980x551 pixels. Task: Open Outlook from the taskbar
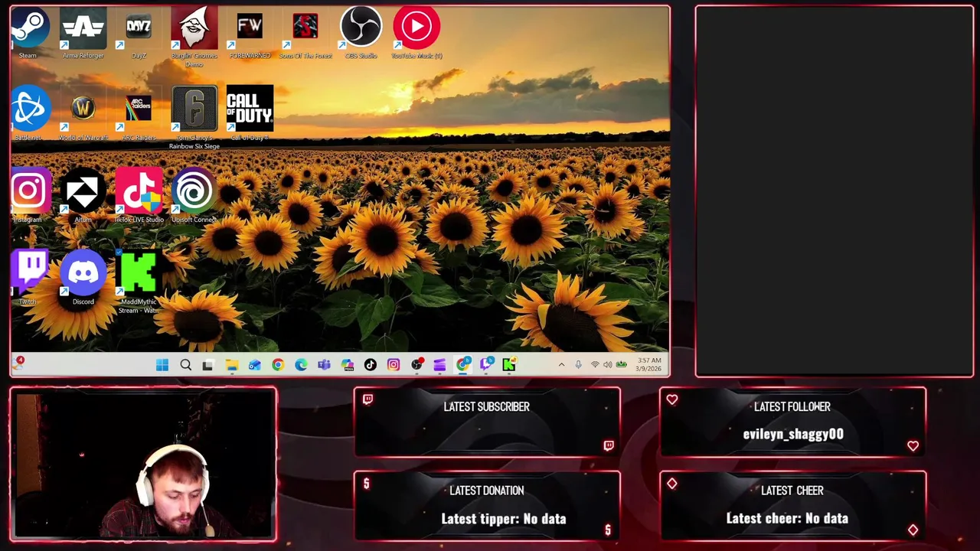(x=254, y=365)
